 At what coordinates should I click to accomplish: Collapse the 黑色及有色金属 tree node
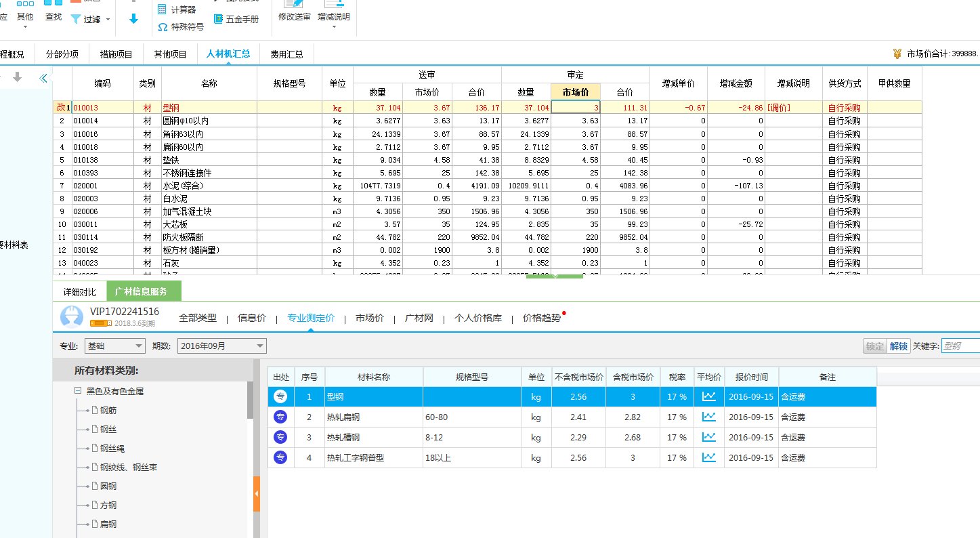[78, 392]
